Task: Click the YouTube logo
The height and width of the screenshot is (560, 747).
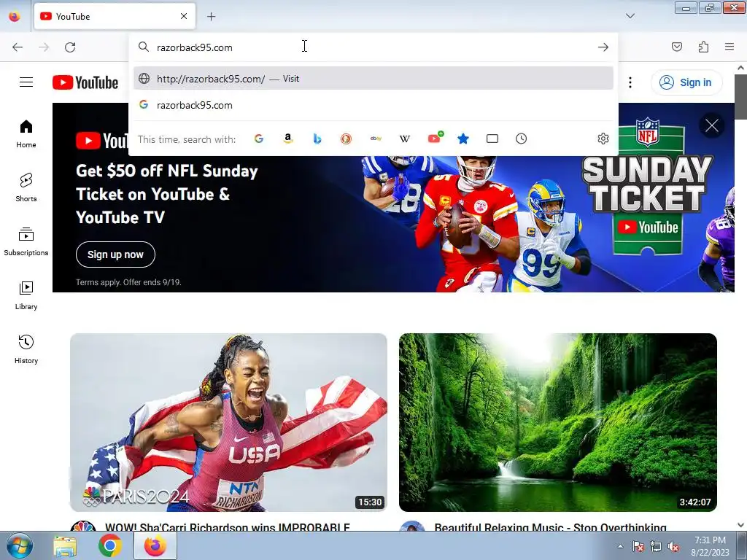Action: click(85, 82)
